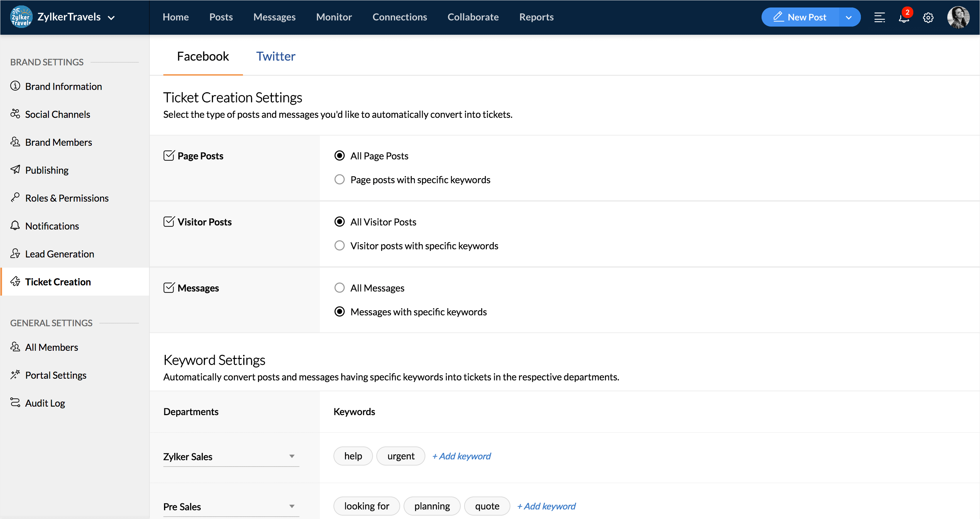980x519 pixels.
Task: Click the New Post button
Action: pos(800,17)
